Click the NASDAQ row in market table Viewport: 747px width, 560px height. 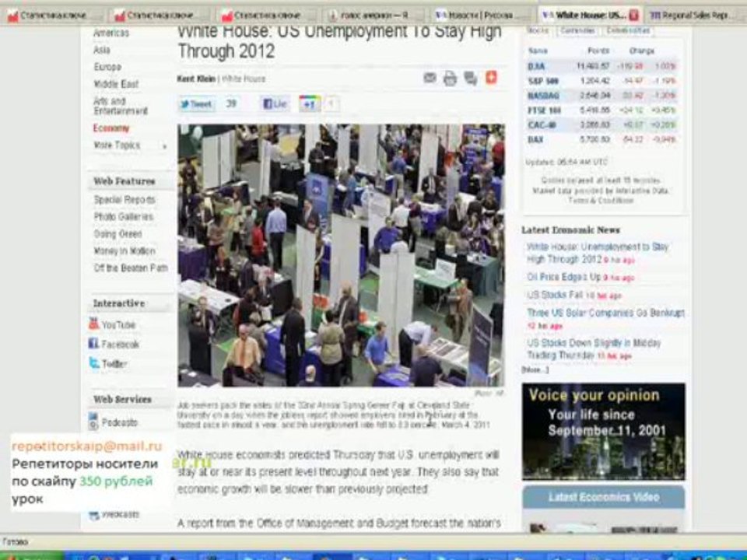[x=602, y=96]
